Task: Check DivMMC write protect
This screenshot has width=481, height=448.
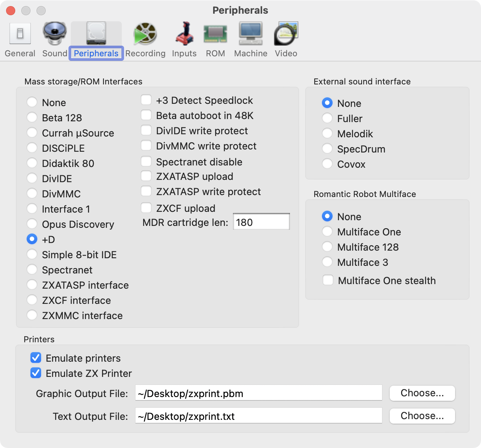Action: coord(146,145)
